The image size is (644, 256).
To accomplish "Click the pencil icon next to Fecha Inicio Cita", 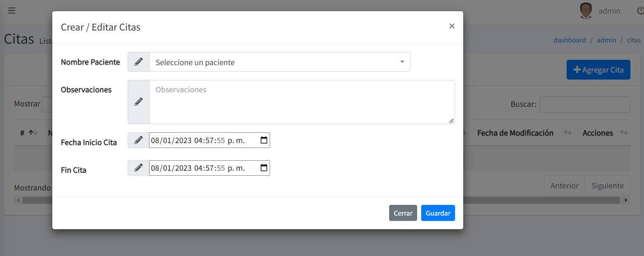I will point(139,140).
